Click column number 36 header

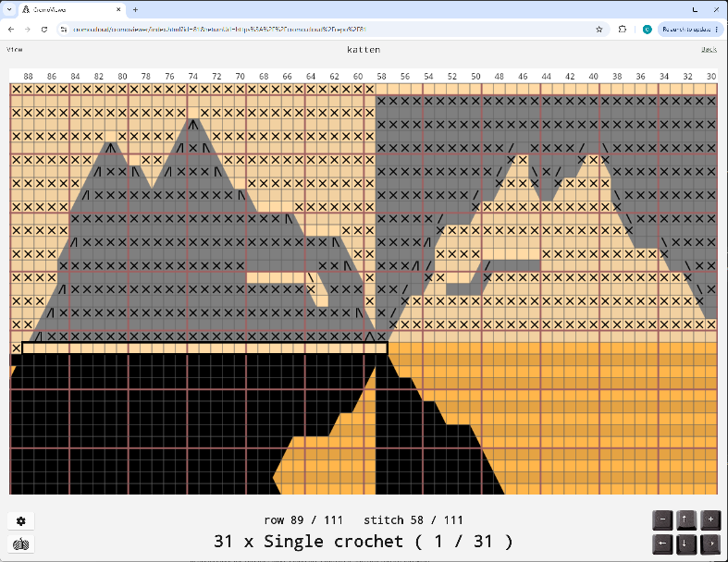pyautogui.click(x=641, y=76)
